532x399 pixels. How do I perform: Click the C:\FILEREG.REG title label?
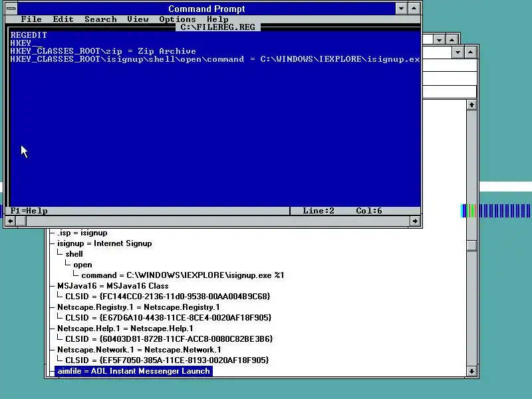[x=218, y=27]
